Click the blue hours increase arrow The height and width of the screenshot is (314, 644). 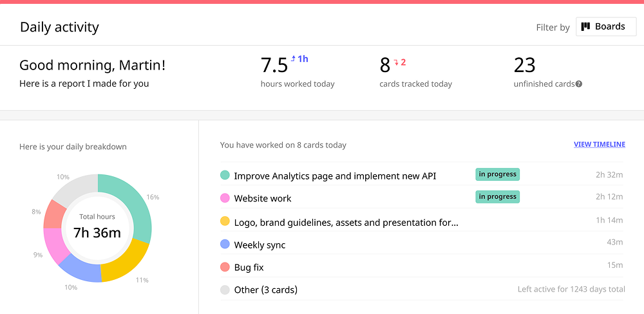click(x=294, y=59)
